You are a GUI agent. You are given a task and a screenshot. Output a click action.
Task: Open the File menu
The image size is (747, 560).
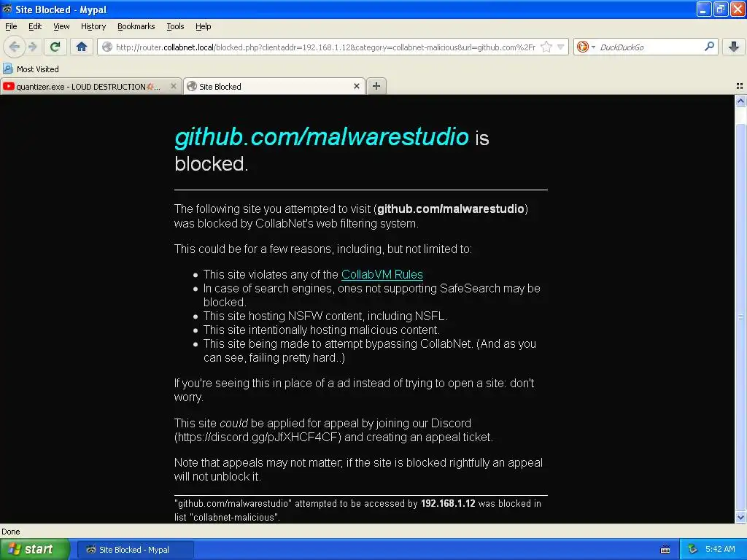tap(10, 26)
